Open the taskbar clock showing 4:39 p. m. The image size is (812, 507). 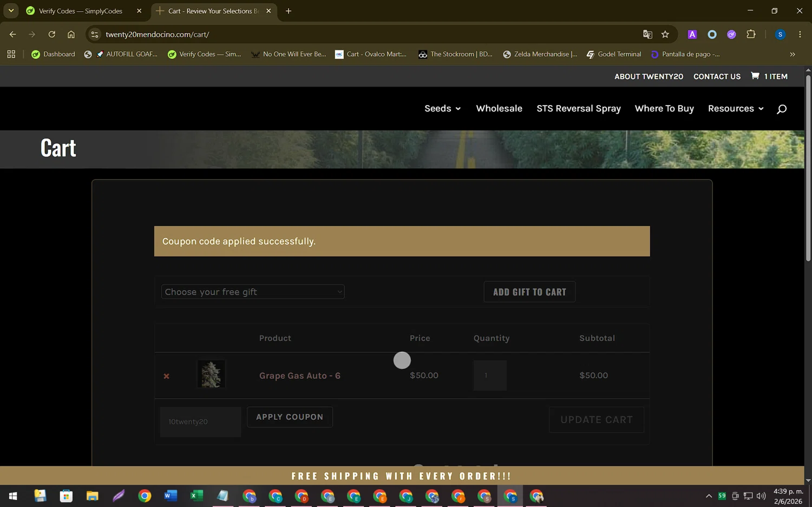pyautogui.click(x=788, y=496)
